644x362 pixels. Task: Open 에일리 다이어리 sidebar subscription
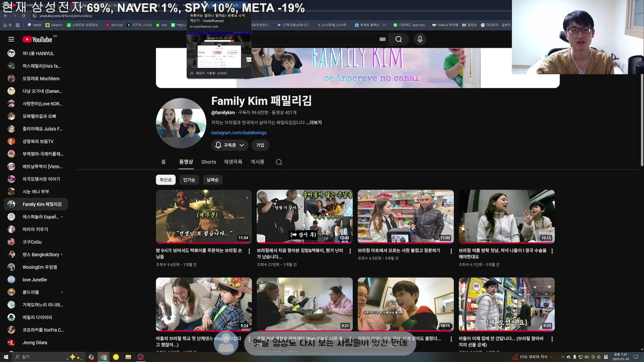pyautogui.click(x=35, y=317)
